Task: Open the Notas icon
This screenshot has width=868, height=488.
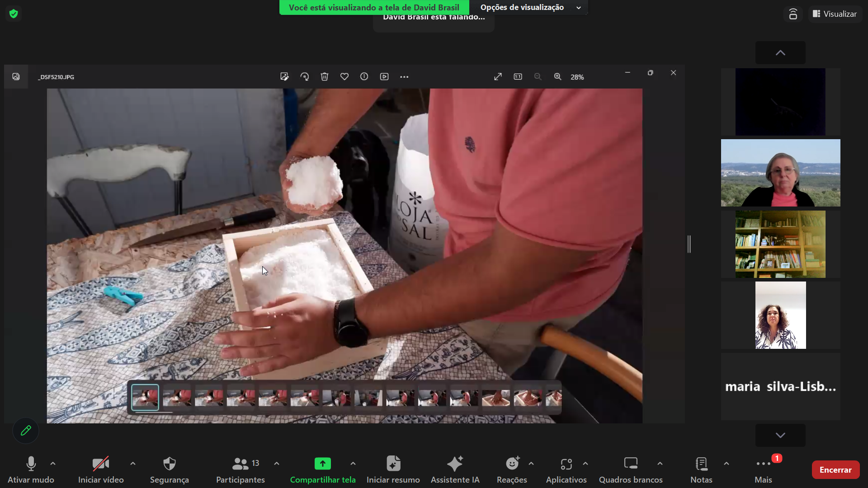Action: 701,464
